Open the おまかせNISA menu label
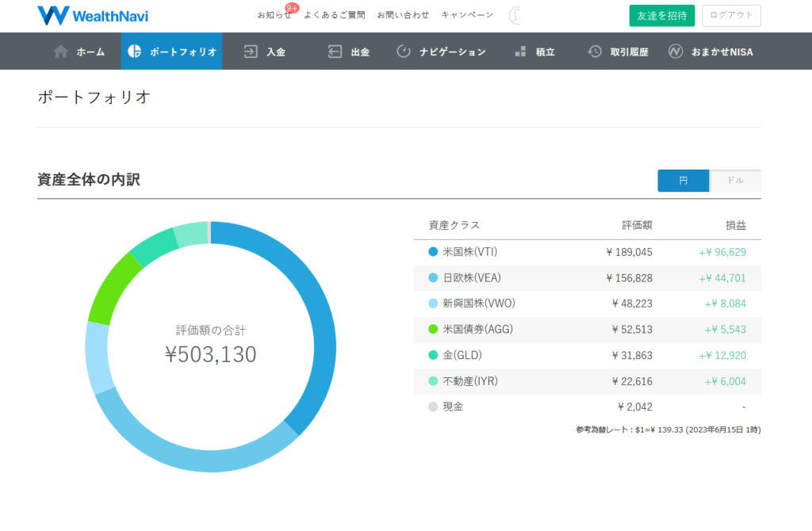Image resolution: width=812 pixels, height=531 pixels. (722, 52)
